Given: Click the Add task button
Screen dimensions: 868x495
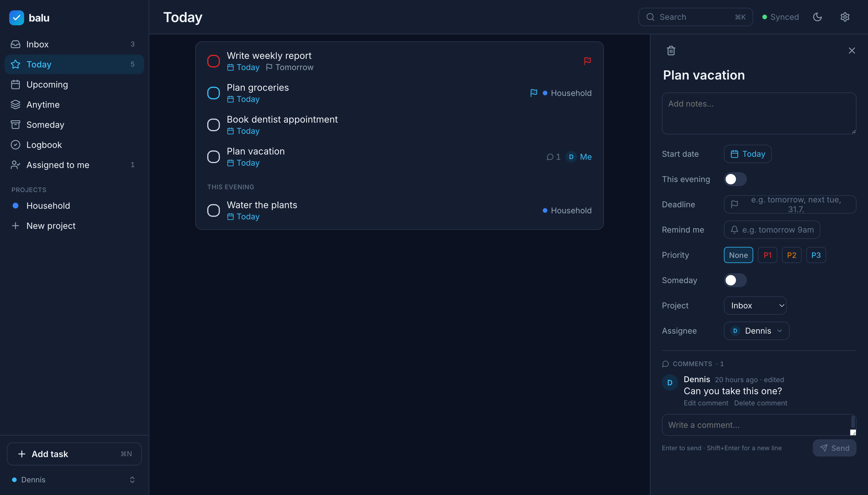Looking at the screenshot, I should pos(74,454).
